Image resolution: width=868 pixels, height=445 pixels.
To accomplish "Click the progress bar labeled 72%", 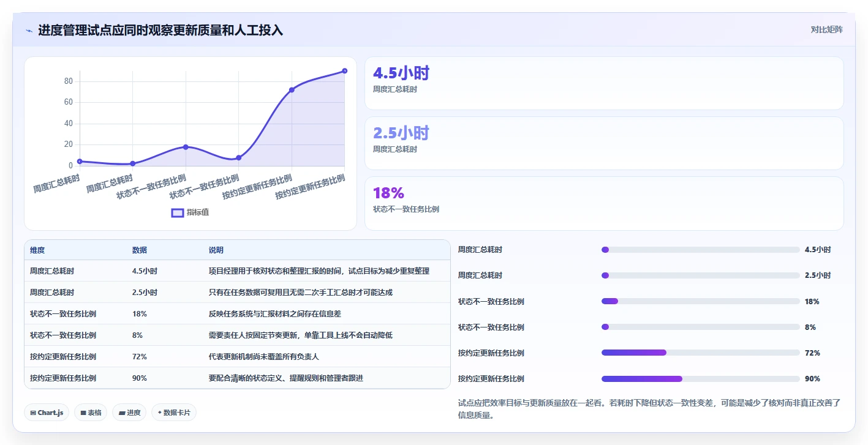I will tap(701, 353).
